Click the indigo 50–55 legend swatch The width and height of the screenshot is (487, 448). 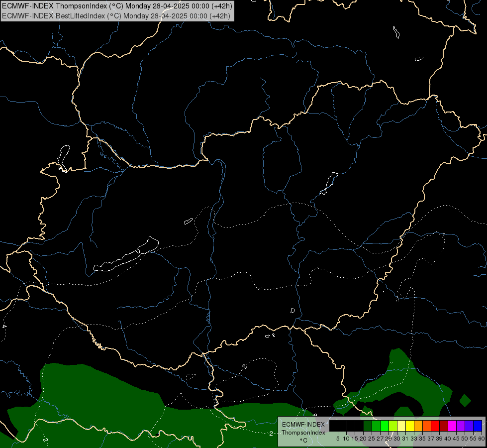pos(469,426)
